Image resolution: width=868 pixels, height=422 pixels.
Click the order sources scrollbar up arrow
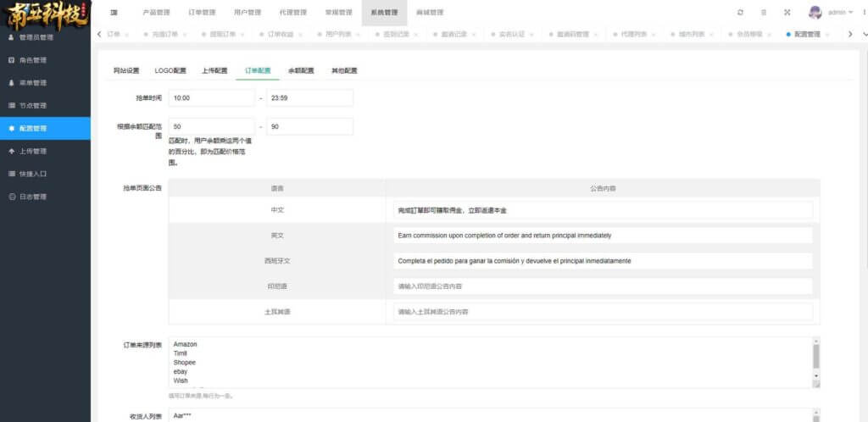click(816, 341)
